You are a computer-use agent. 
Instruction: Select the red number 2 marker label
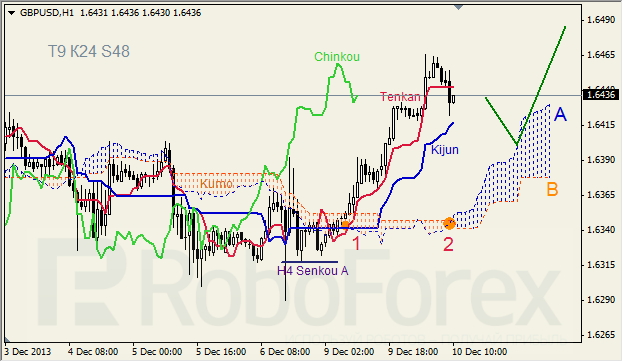(x=448, y=244)
